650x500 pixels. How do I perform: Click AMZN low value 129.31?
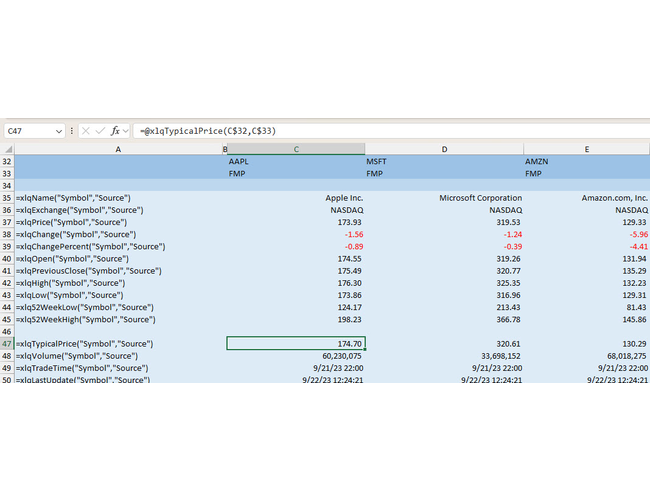(x=587, y=295)
